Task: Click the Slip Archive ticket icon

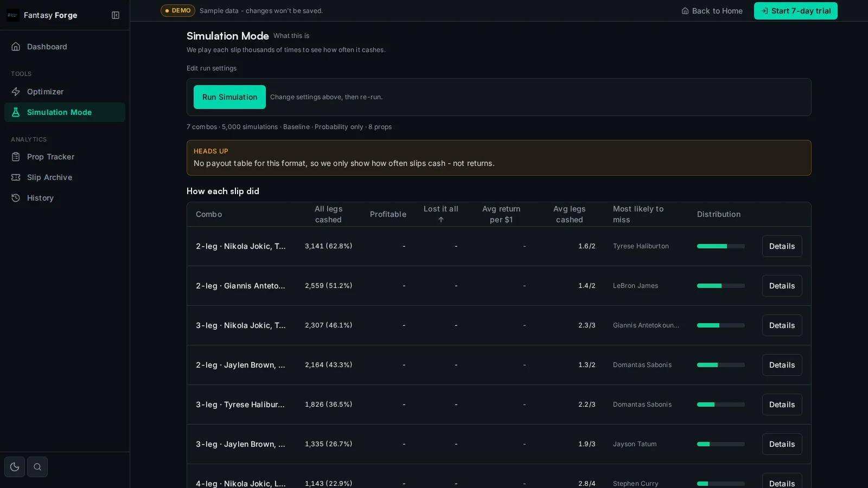Action: (16, 177)
